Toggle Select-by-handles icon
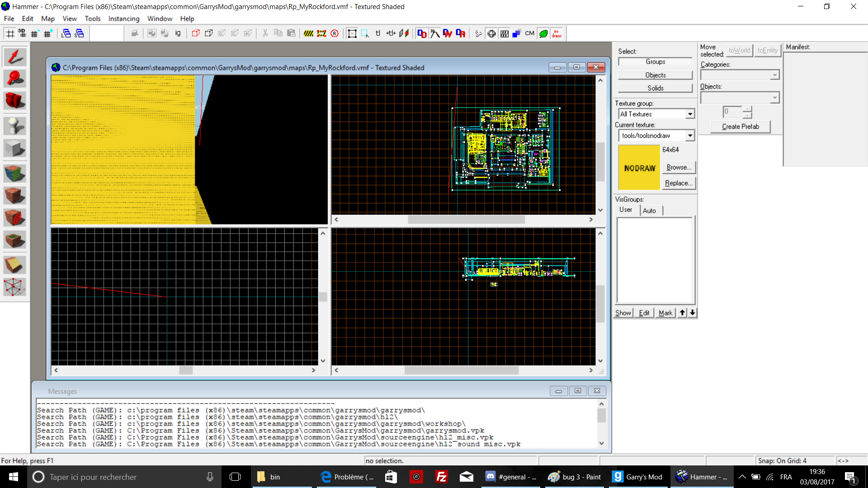 click(352, 33)
